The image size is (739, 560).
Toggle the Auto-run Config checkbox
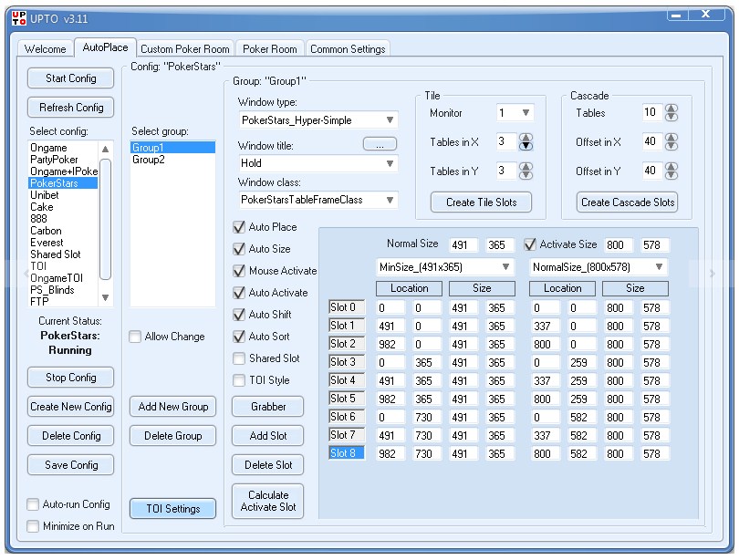pos(34,504)
